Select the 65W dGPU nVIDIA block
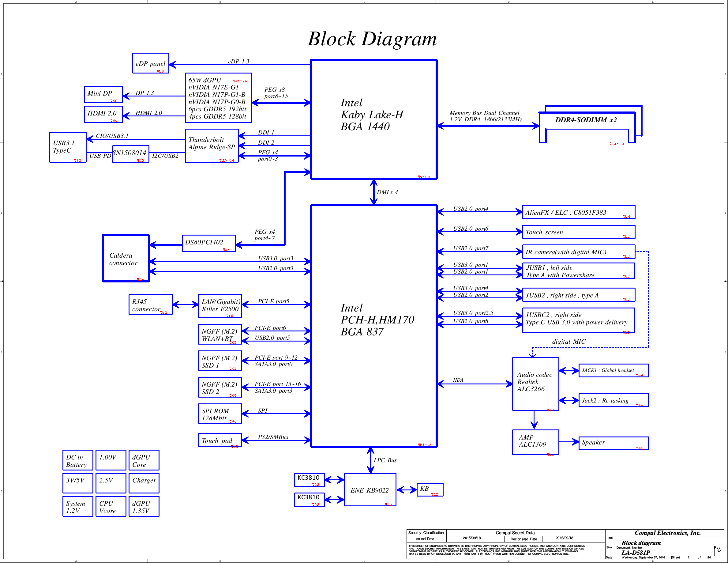 [218, 98]
